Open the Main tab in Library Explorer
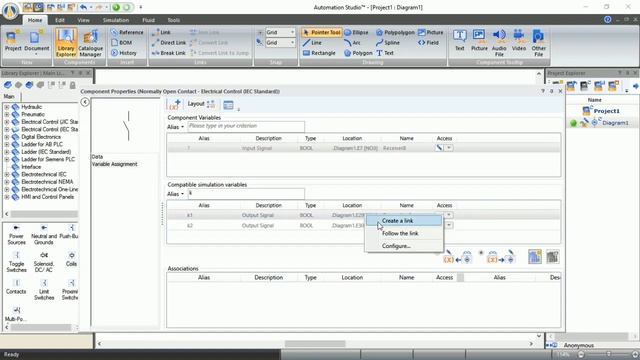This screenshot has height=360, width=640. (x=9, y=96)
